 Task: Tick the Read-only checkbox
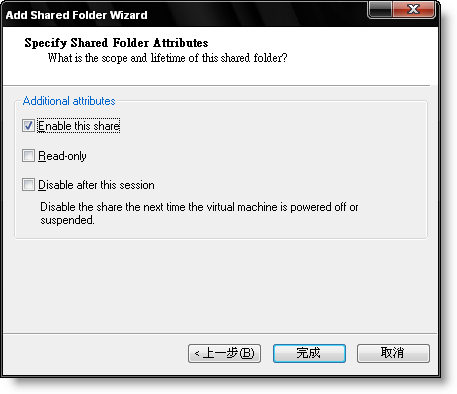(x=28, y=155)
